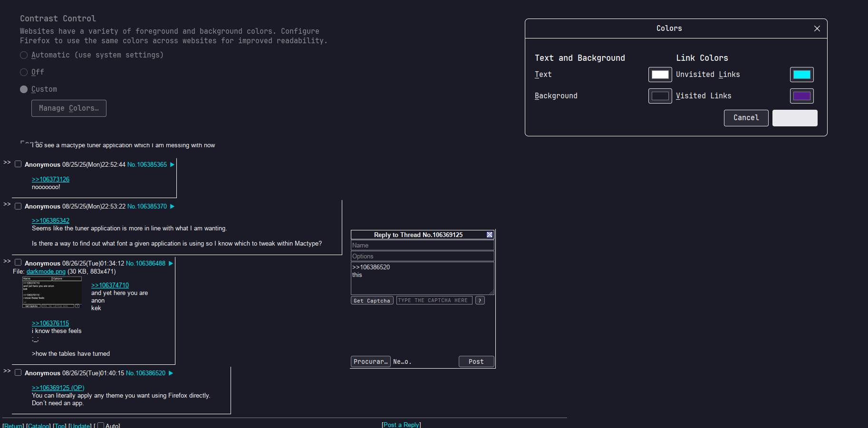Click post number link 106385370
The height and width of the screenshot is (428, 868).
coord(152,206)
